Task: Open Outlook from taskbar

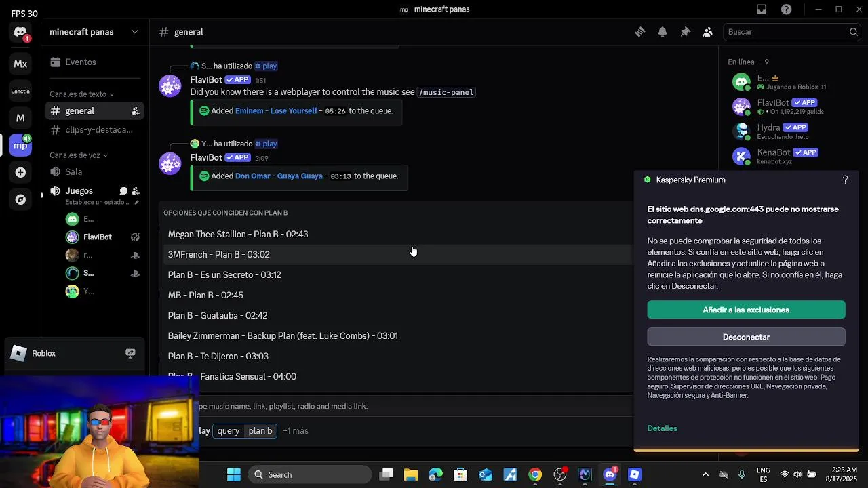Action: pos(486,474)
